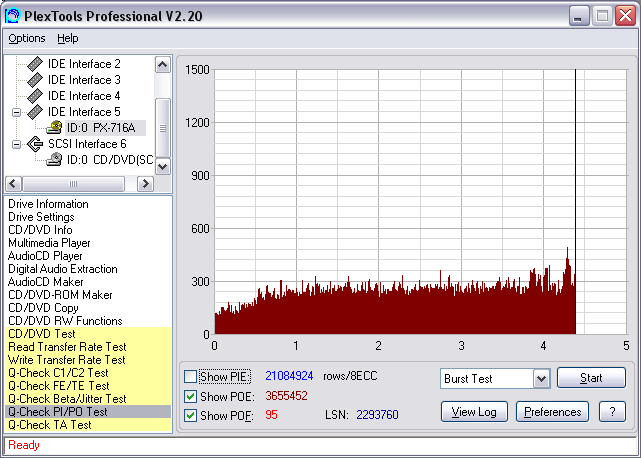The width and height of the screenshot is (641, 458).
Task: Select IDE Interface 5 tree row
Action: [84, 112]
